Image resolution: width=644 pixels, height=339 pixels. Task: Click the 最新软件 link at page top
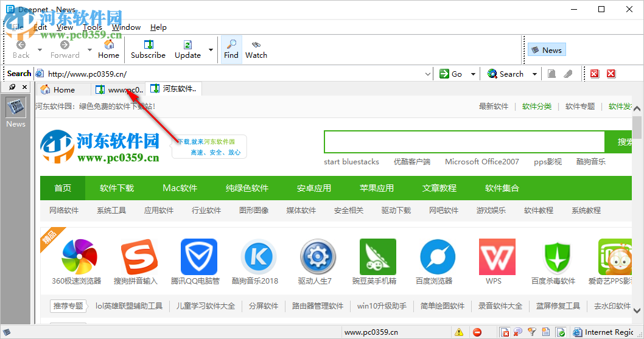[x=494, y=107]
